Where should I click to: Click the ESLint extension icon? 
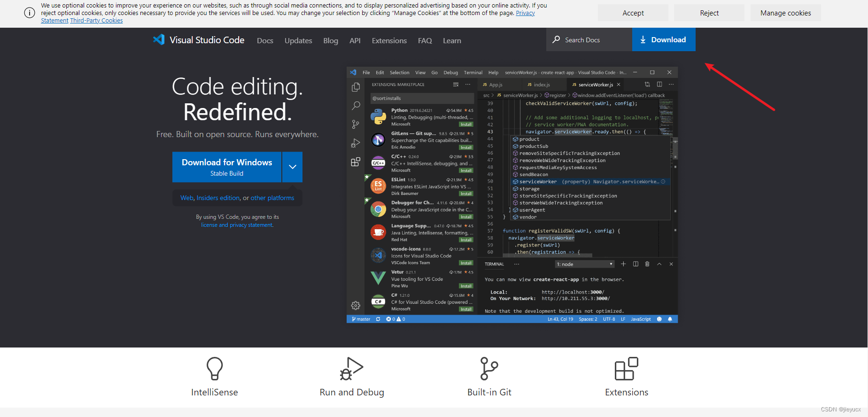point(378,186)
